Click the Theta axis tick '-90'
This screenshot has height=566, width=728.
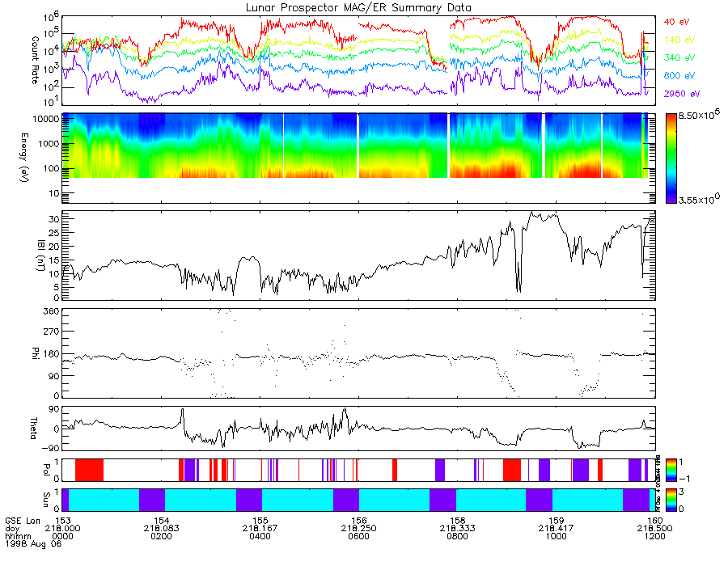pos(51,448)
